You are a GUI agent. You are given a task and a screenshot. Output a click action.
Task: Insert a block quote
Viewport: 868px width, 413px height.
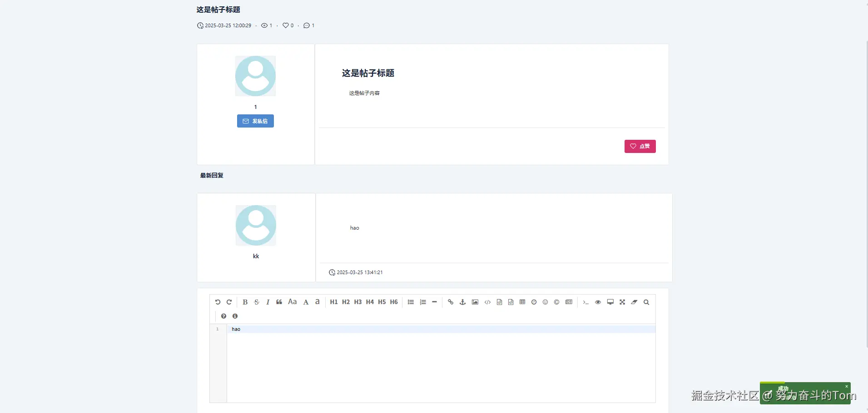click(x=279, y=302)
